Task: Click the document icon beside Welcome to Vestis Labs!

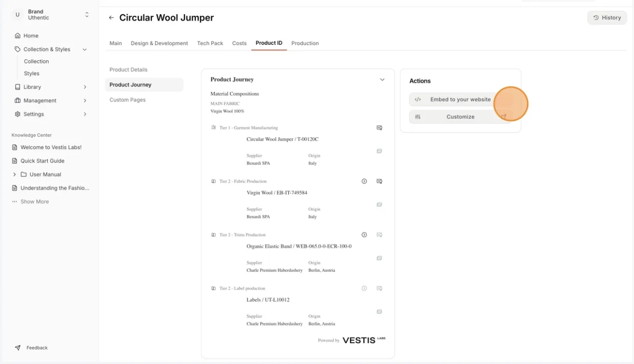Action: (15, 147)
